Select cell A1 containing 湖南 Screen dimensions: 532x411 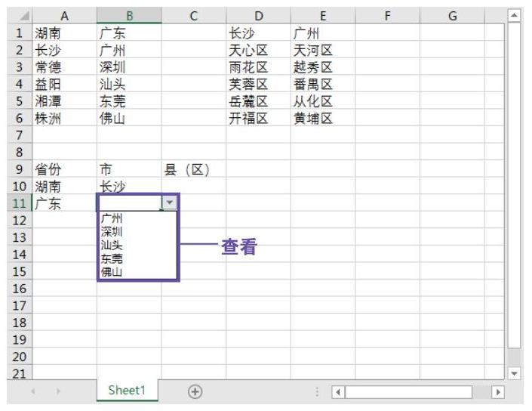[x=64, y=32]
